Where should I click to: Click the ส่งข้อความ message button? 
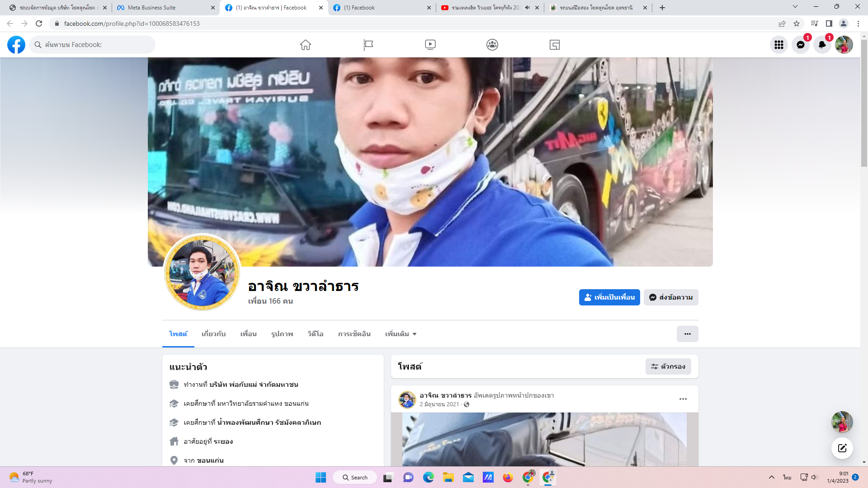671,297
